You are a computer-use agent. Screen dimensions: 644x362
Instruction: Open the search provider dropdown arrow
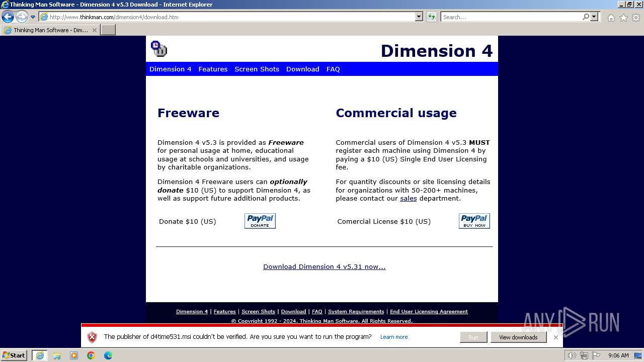tap(594, 17)
